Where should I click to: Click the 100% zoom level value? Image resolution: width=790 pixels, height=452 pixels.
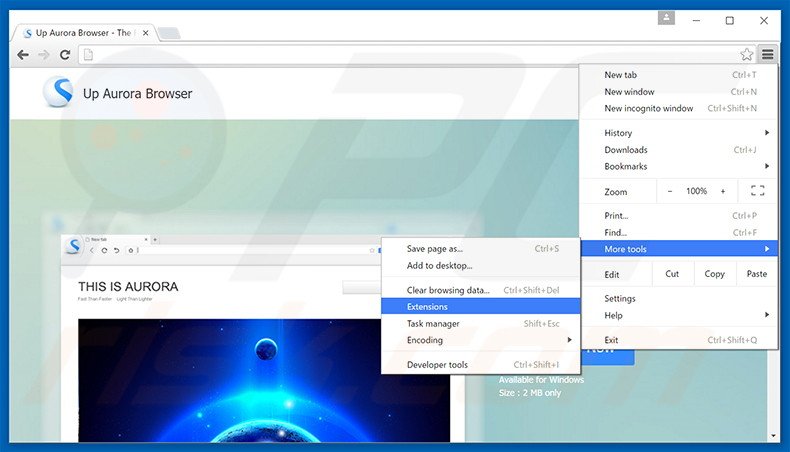(x=696, y=191)
